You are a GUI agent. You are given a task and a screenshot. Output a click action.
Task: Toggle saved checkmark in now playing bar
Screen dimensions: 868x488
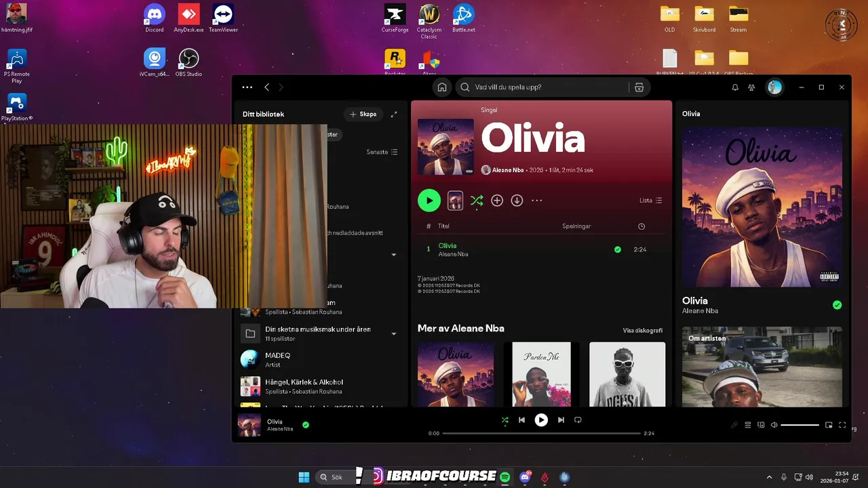306,425
